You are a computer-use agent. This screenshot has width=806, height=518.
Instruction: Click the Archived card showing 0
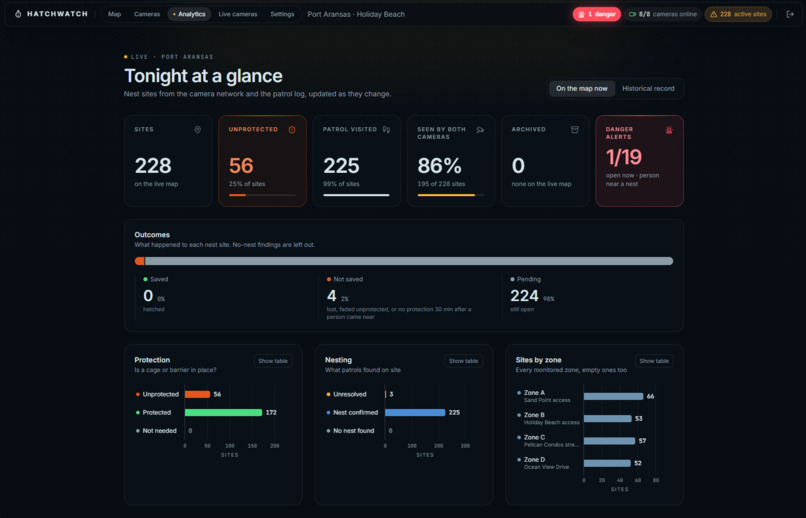tap(545, 161)
